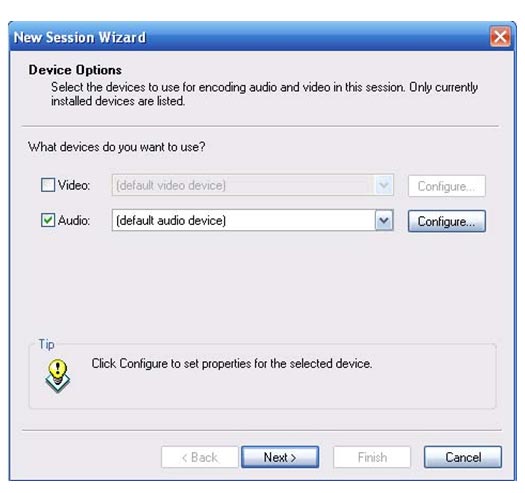The width and height of the screenshot is (525, 493).
Task: Click the tip text about Configure
Action: (x=232, y=364)
